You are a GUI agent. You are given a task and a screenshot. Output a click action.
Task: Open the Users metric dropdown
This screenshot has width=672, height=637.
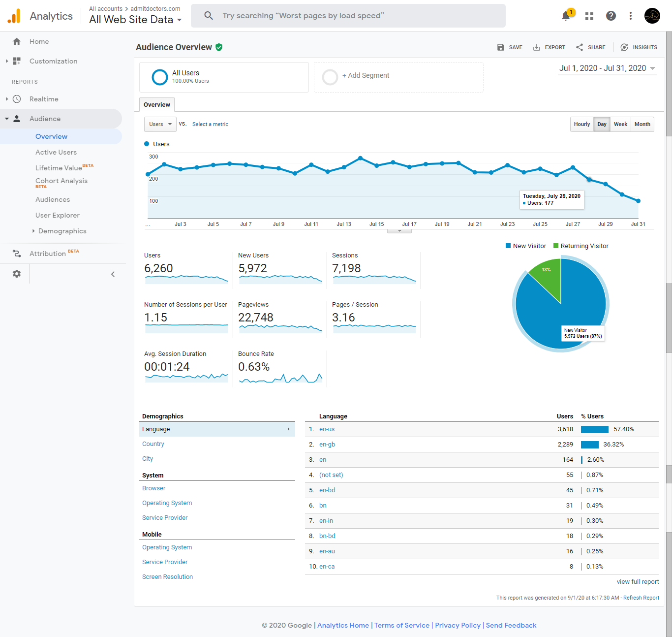coord(160,124)
